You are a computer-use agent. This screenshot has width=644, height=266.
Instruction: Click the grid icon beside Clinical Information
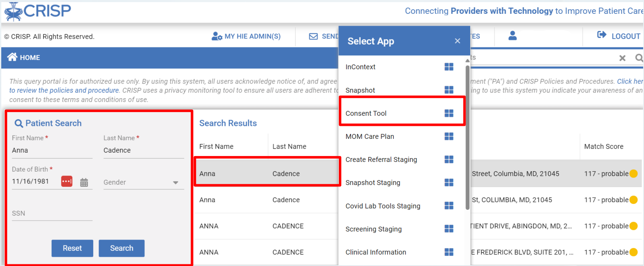(x=449, y=252)
